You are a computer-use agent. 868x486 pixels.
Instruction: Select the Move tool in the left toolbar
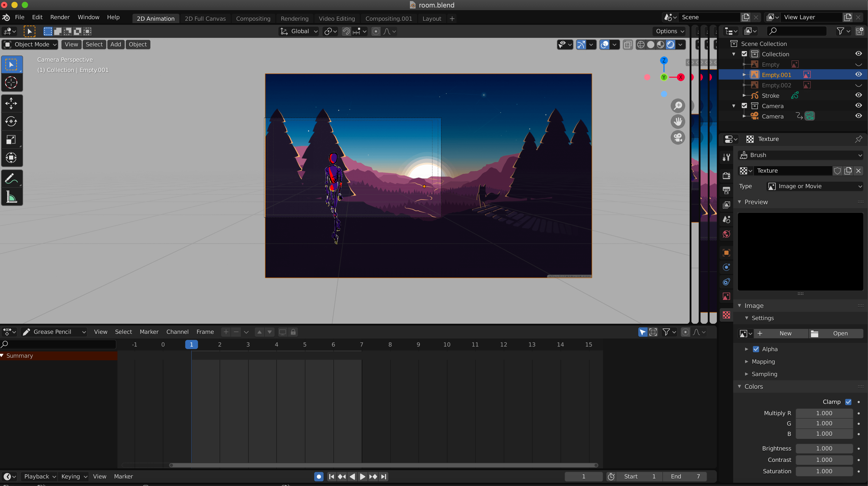click(x=12, y=103)
